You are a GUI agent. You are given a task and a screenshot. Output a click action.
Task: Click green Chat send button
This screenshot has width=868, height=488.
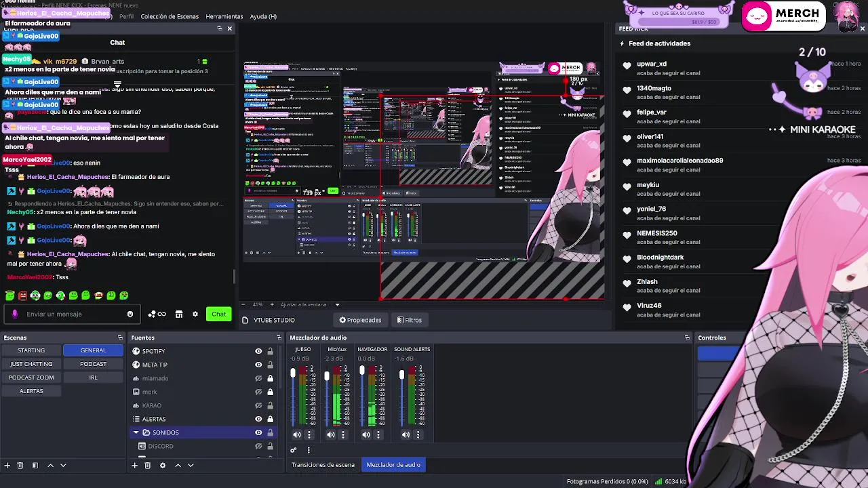[218, 314]
